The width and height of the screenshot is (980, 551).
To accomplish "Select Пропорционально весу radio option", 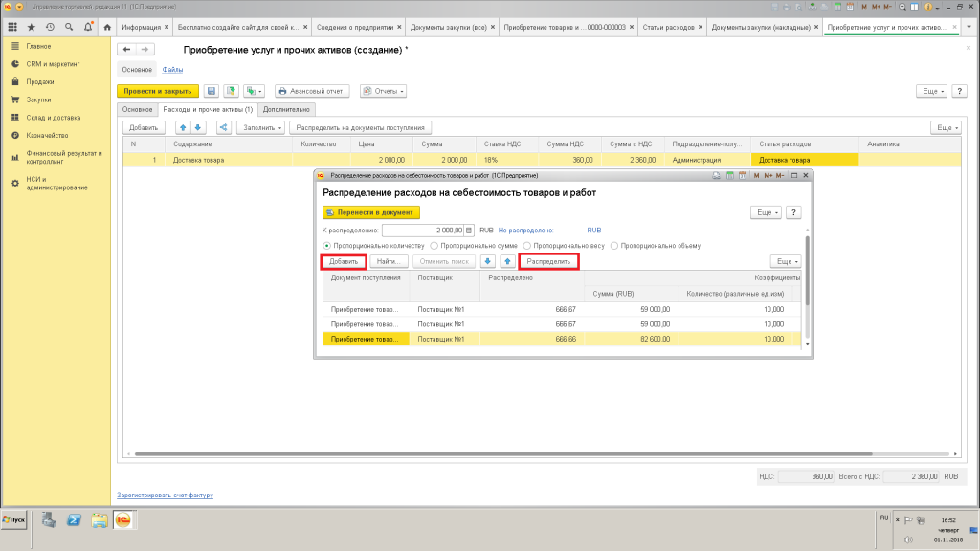I will (x=527, y=246).
